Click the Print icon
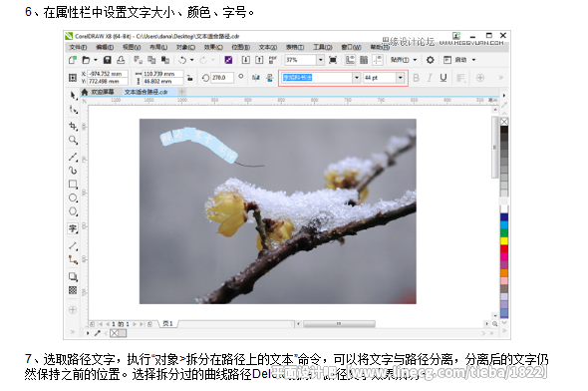 [x=121, y=60]
